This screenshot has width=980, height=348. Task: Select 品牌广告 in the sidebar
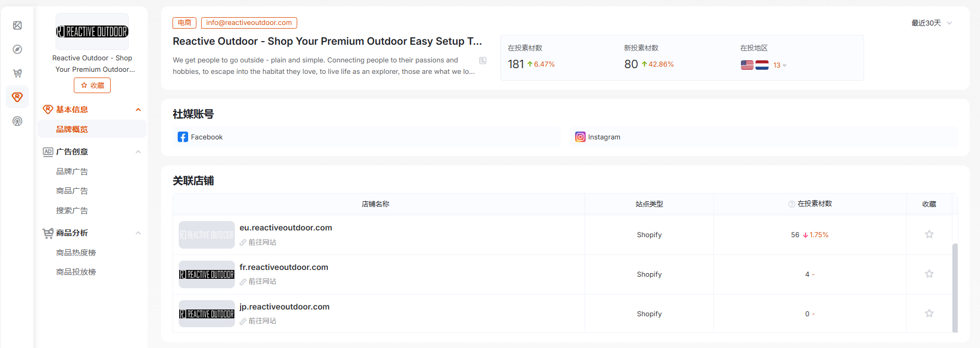[x=72, y=172]
